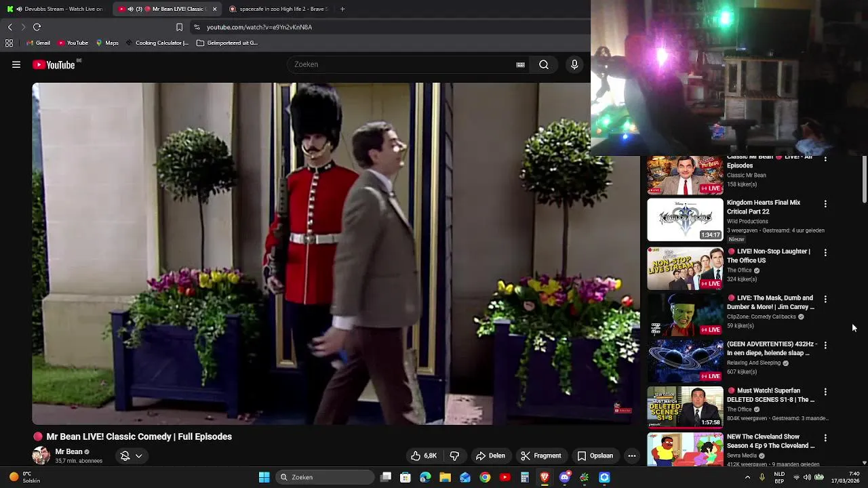Image resolution: width=868 pixels, height=488 pixels.
Task: Open Maps bookmark
Action: pos(107,43)
